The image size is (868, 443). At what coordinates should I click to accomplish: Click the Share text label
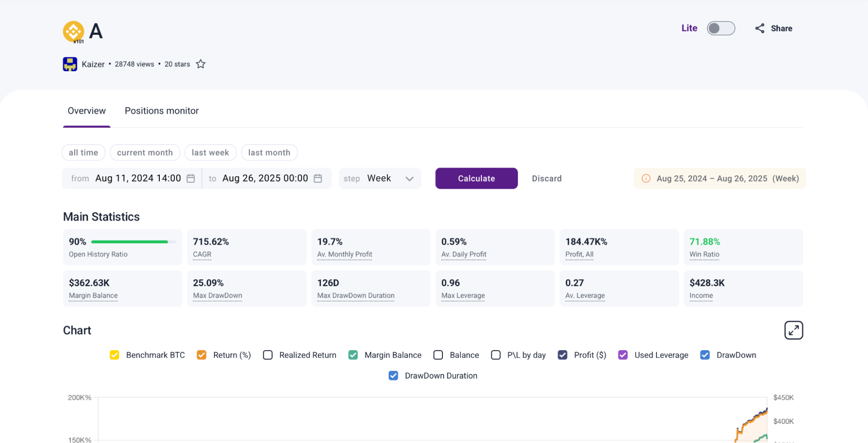782,29
